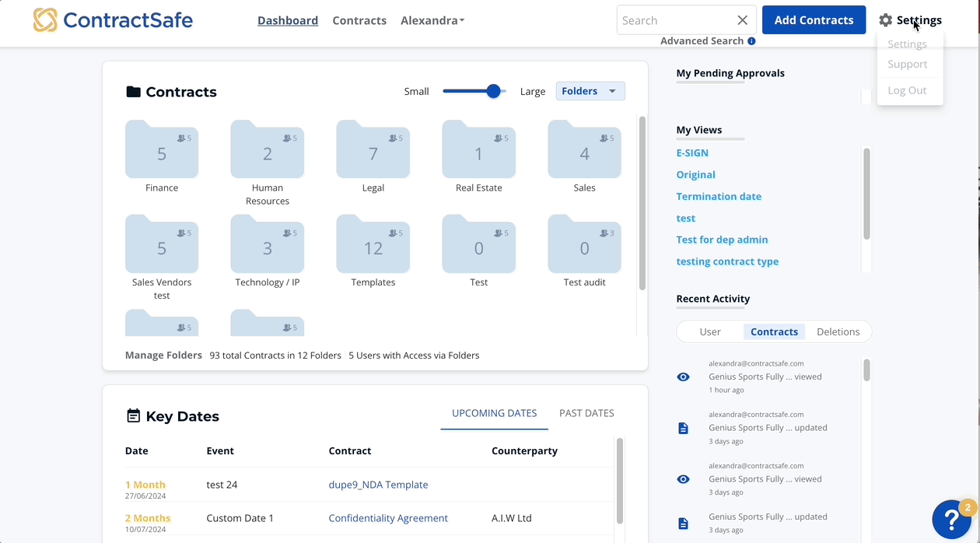Open the Alexandra user dropdown
The height and width of the screenshot is (543, 980).
[432, 20]
